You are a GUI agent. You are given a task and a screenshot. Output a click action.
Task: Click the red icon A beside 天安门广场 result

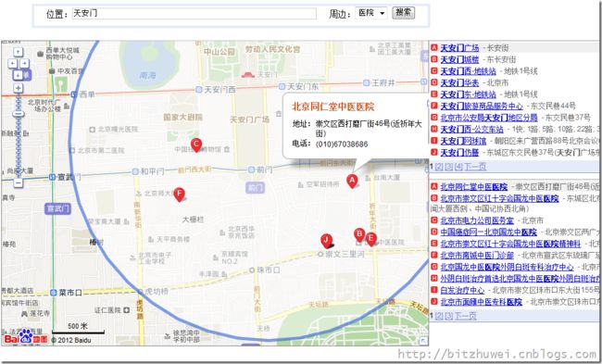pyautogui.click(x=434, y=48)
